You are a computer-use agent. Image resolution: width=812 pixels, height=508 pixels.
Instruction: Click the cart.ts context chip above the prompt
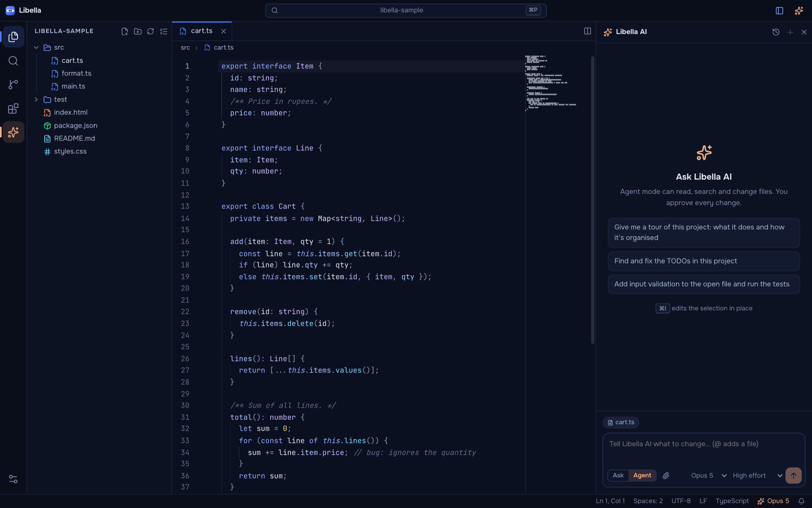click(621, 422)
